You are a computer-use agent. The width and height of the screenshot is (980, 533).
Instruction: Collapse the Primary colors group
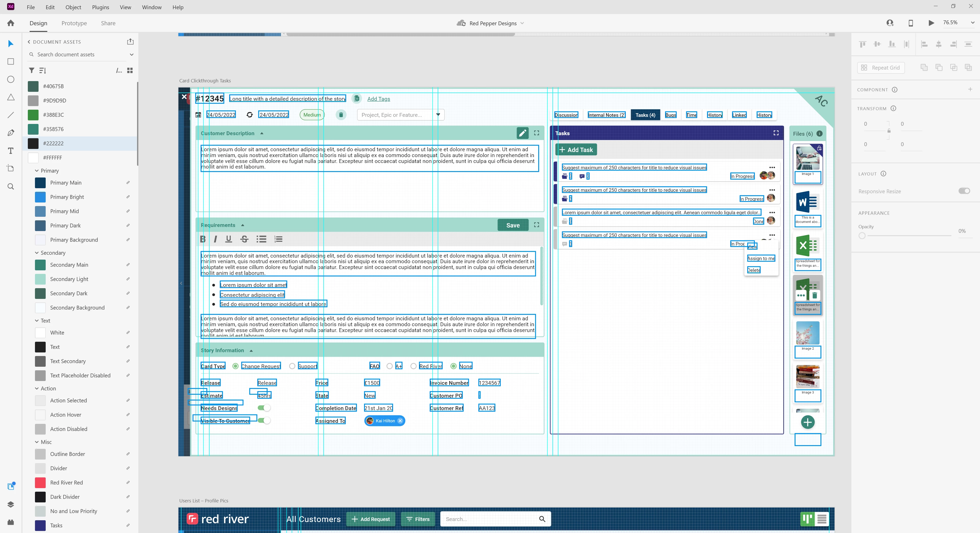pyautogui.click(x=37, y=171)
